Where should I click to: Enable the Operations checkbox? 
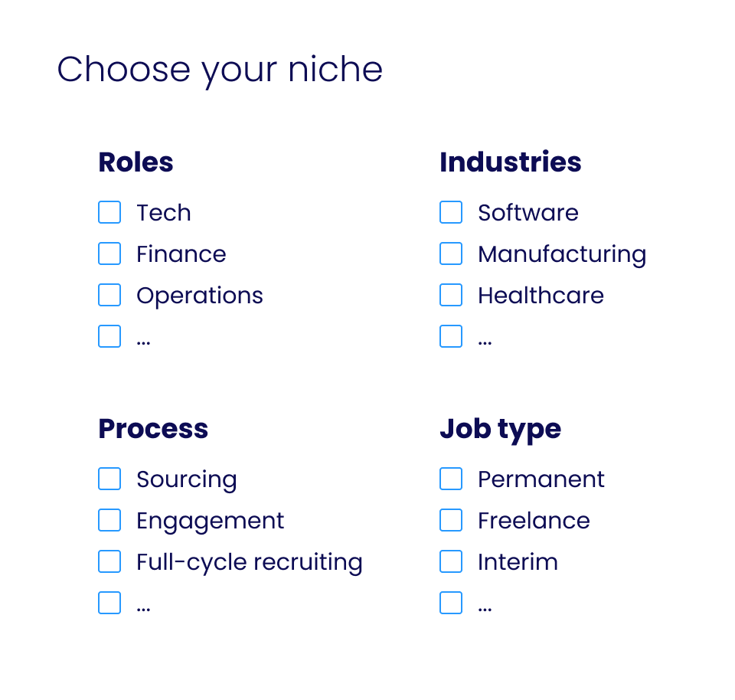pos(109,295)
